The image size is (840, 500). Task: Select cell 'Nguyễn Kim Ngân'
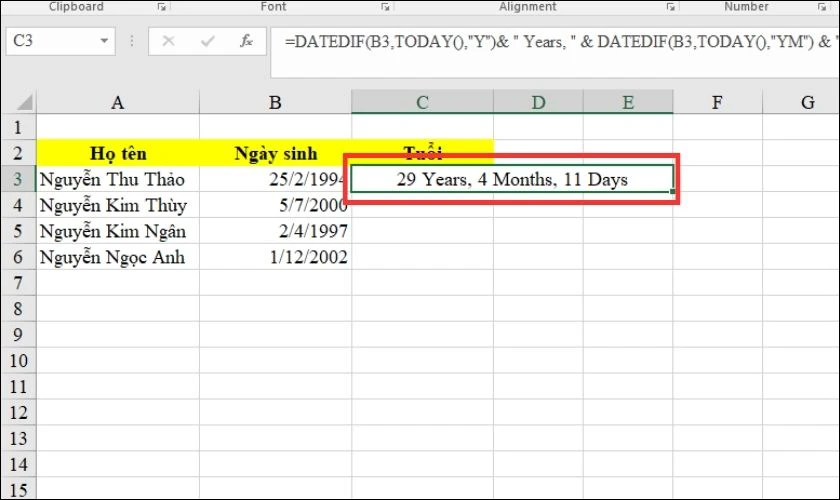[x=118, y=231]
